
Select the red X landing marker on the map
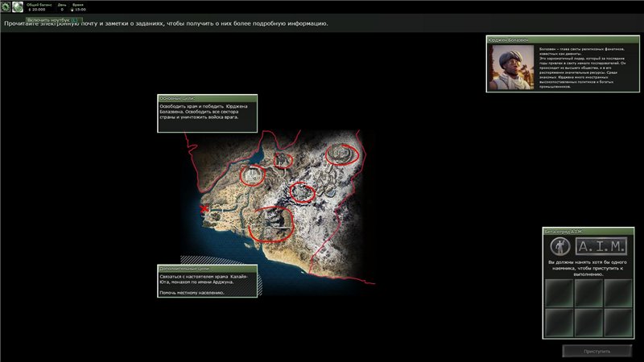(204, 208)
